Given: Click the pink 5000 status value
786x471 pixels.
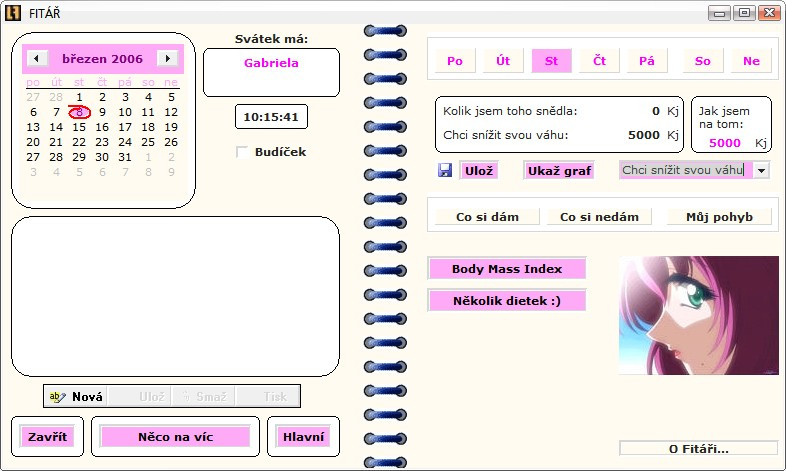Looking at the screenshot, I should pyautogui.click(x=724, y=143).
